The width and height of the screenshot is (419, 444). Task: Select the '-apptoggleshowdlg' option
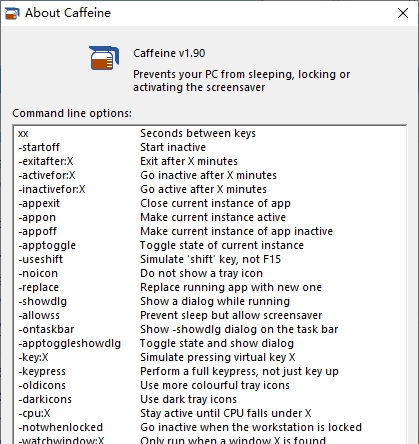pos(69,343)
